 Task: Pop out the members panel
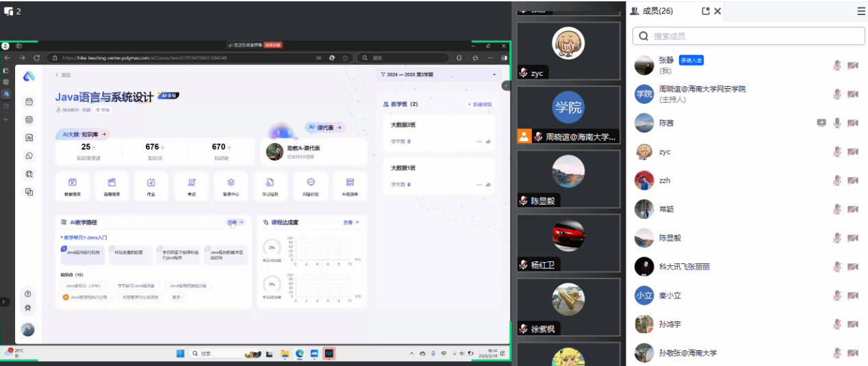706,11
